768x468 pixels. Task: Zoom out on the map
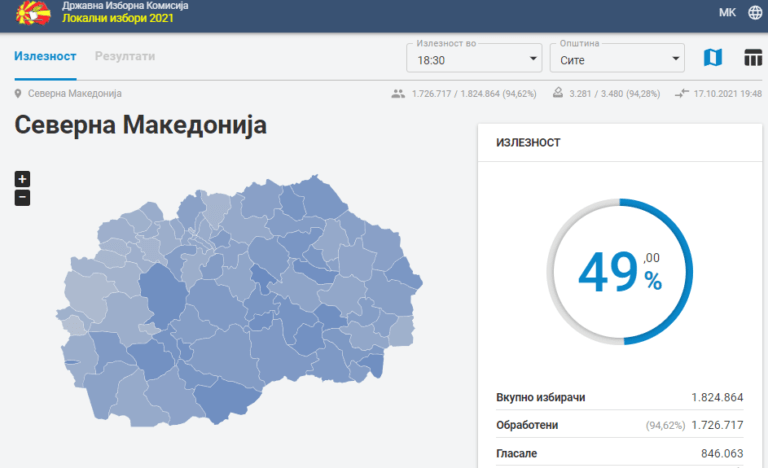22,197
